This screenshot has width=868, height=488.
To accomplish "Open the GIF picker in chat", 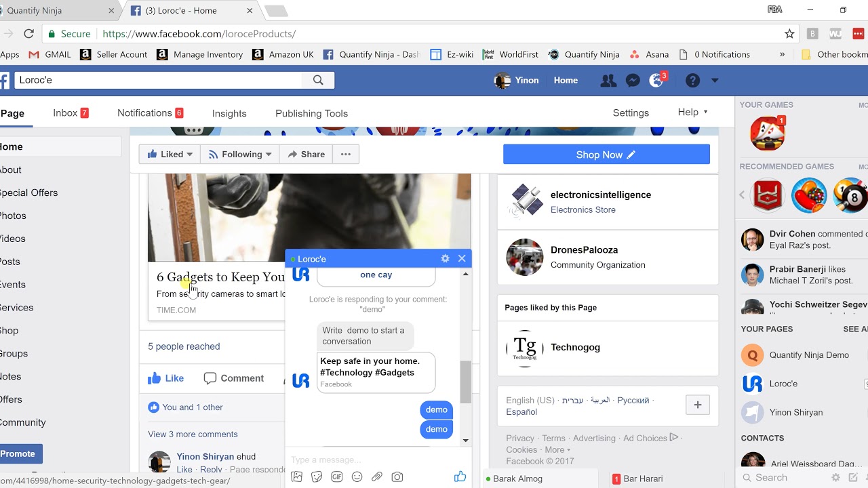I will (337, 476).
